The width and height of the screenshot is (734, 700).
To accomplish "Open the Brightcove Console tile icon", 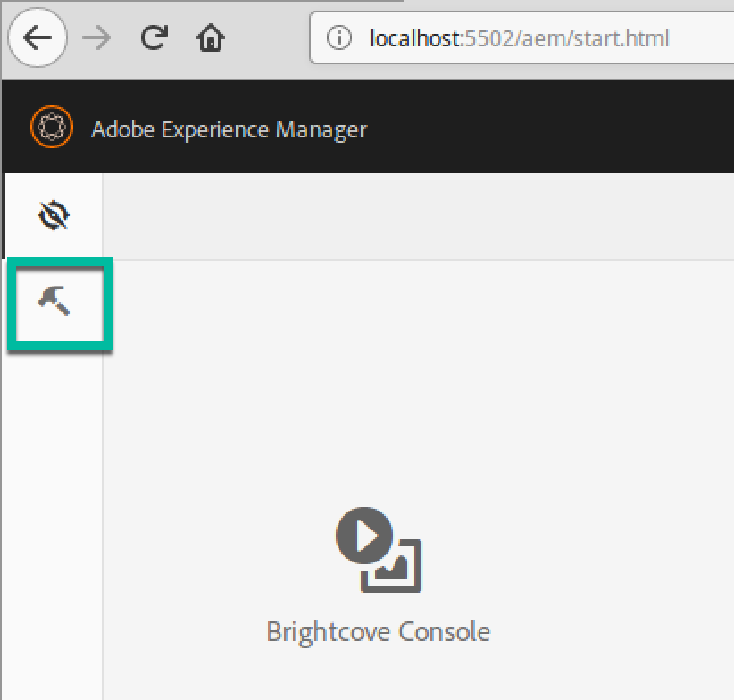I will pos(379,551).
